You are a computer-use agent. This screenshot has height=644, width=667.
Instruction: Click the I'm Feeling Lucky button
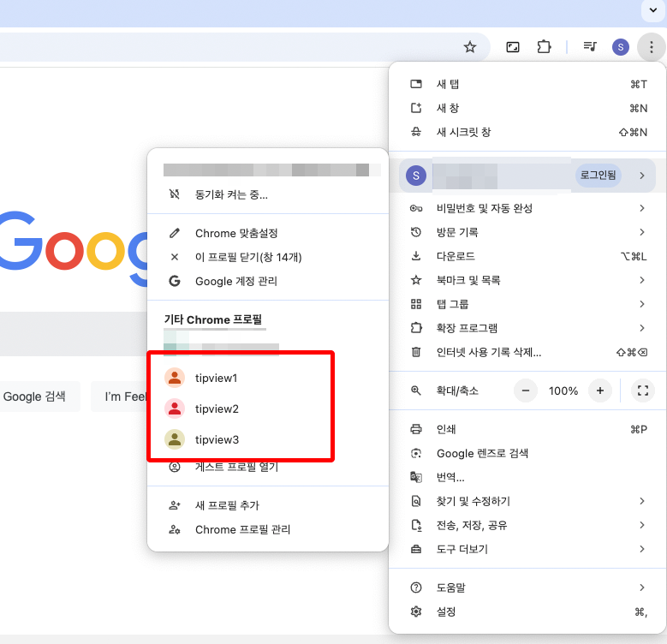click(119, 397)
